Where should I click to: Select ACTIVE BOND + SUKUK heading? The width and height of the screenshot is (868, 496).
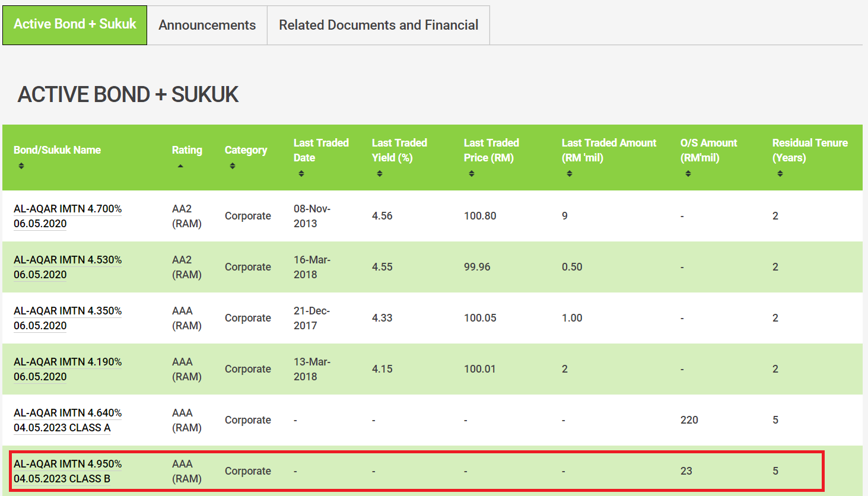tap(128, 94)
